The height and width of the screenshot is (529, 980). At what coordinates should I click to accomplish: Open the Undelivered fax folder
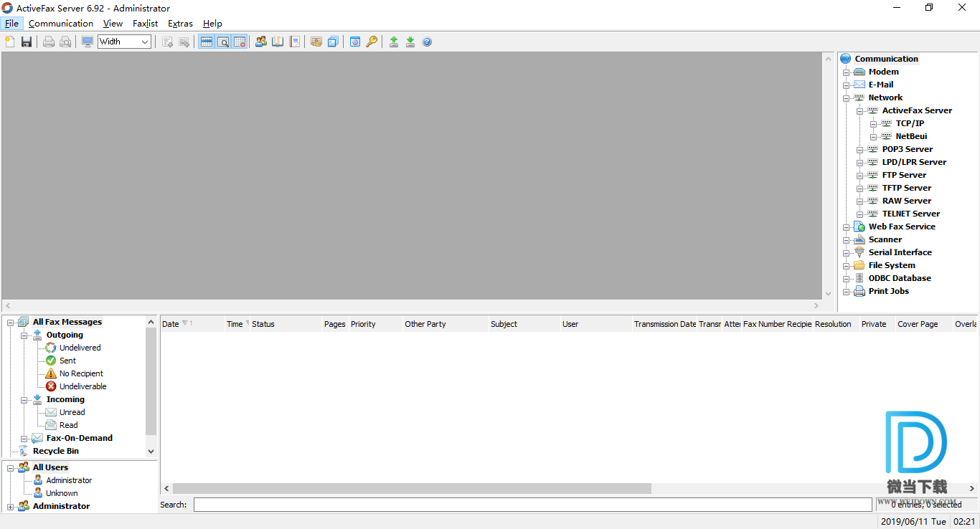[x=80, y=348]
